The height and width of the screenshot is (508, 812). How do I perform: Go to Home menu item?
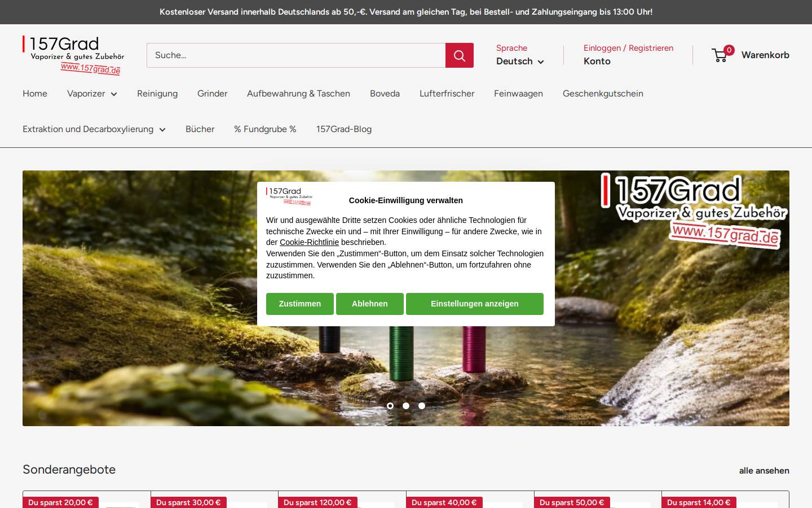(35, 94)
